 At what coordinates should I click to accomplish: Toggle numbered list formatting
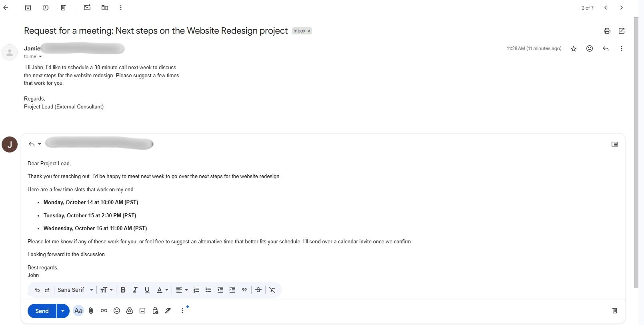196,290
